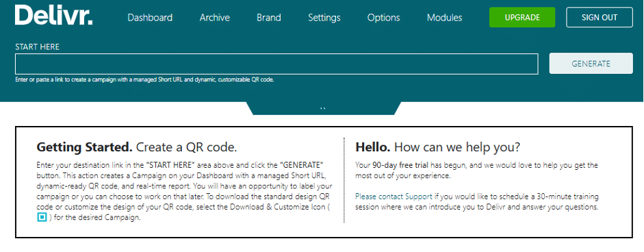Focus the START HERE link input field
Screen dimensions: 644x252
(x=276, y=64)
